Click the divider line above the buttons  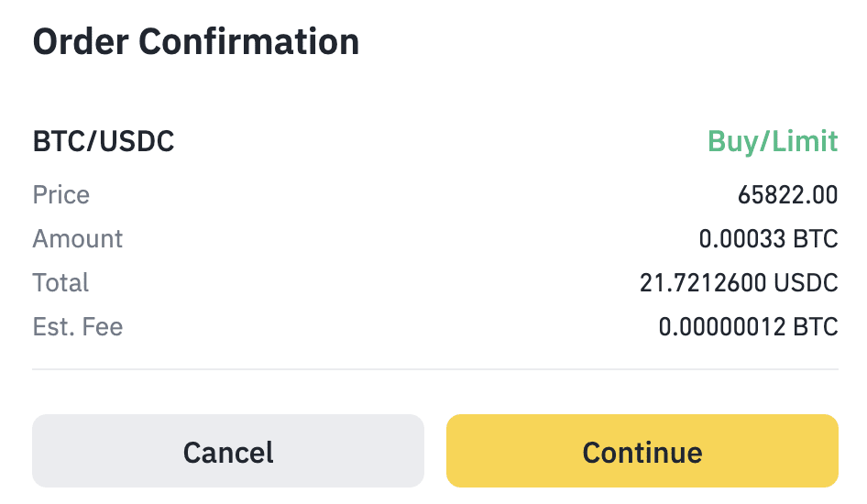pos(434,369)
